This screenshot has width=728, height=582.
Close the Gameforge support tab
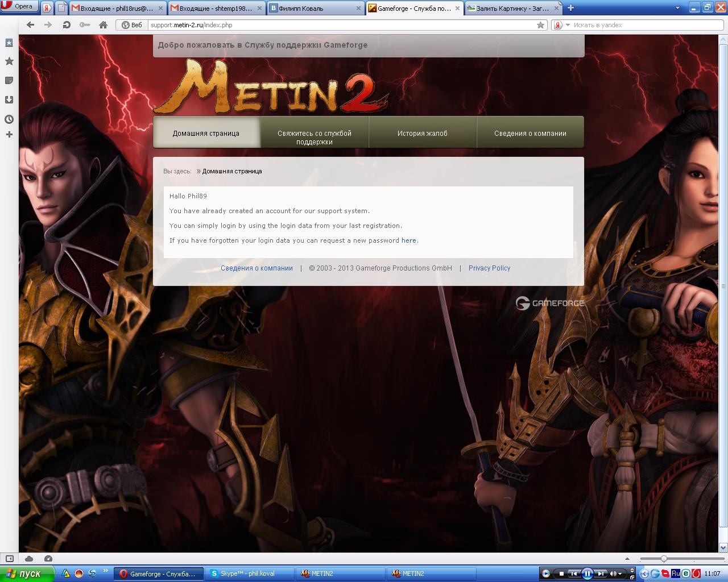coord(457,9)
